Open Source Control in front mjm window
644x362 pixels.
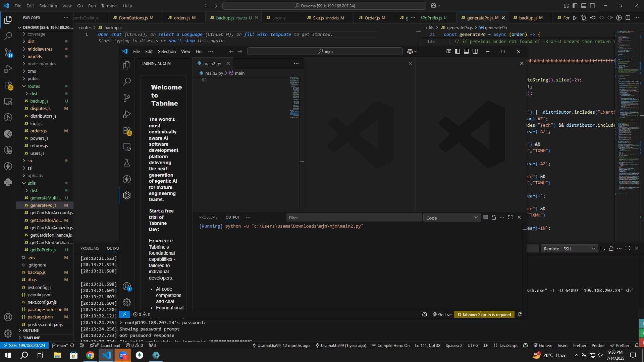click(x=127, y=98)
